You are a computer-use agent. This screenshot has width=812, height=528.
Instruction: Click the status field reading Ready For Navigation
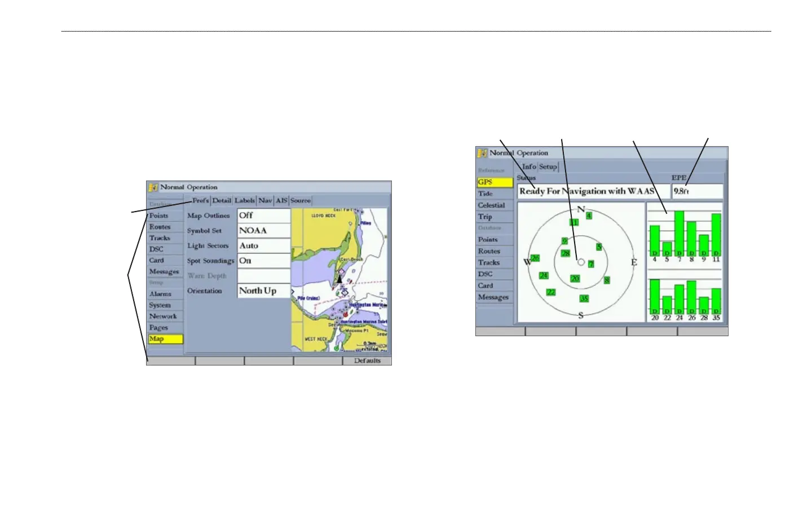593,191
